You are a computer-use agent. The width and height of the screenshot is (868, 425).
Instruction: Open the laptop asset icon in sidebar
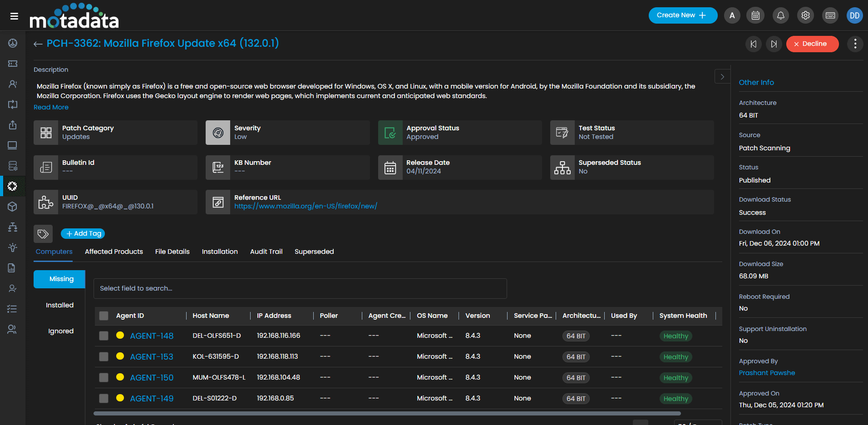tap(13, 145)
